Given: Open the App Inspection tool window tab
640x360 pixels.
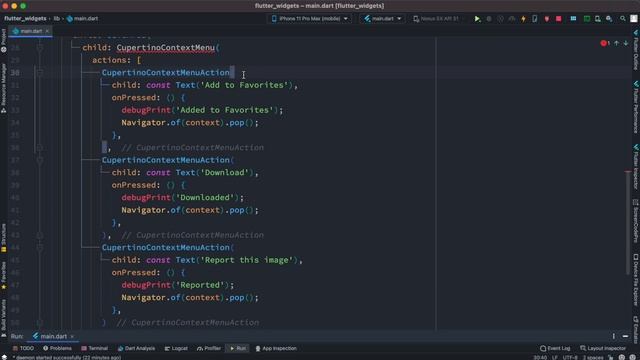Looking at the screenshot, I should click(276, 348).
